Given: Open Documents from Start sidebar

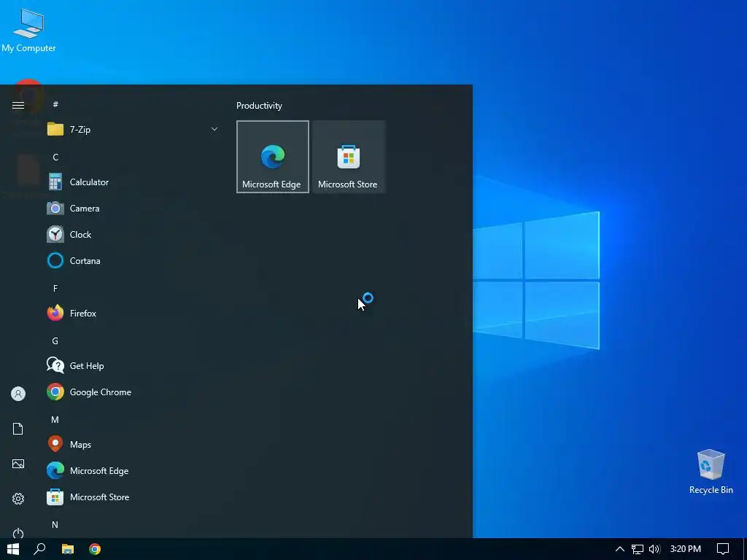Looking at the screenshot, I should [18, 429].
